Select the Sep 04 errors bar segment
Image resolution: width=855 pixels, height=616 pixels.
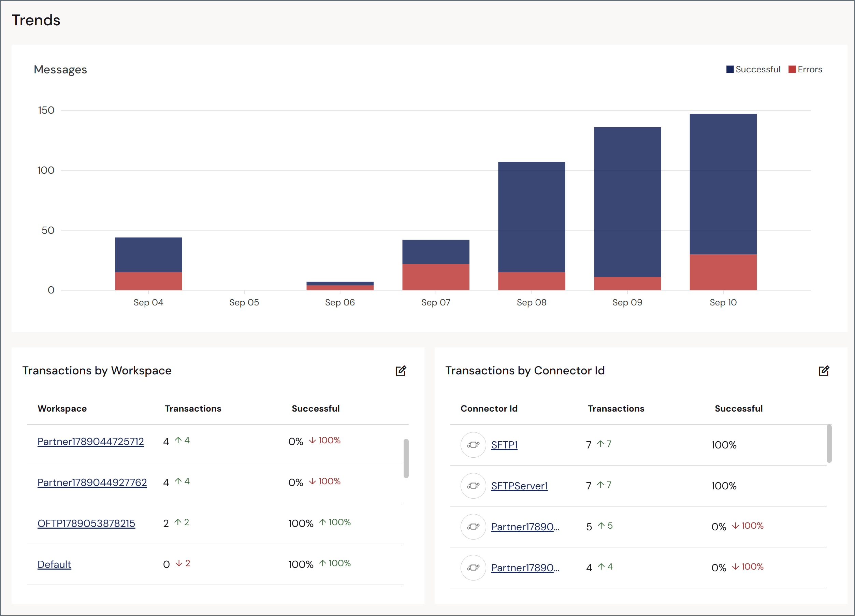[148, 281]
